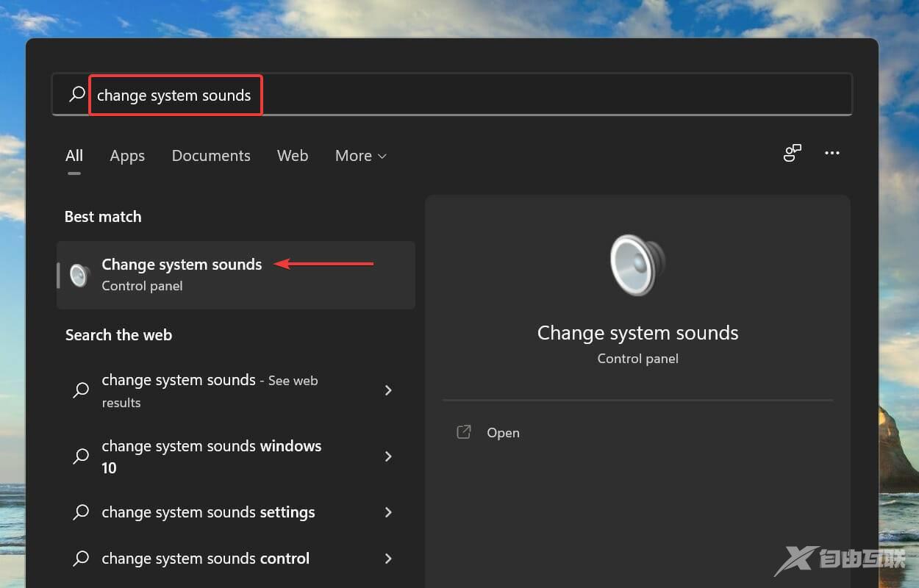The image size is (919, 588).
Task: Click the external-link icon next to Open
Action: 463,432
